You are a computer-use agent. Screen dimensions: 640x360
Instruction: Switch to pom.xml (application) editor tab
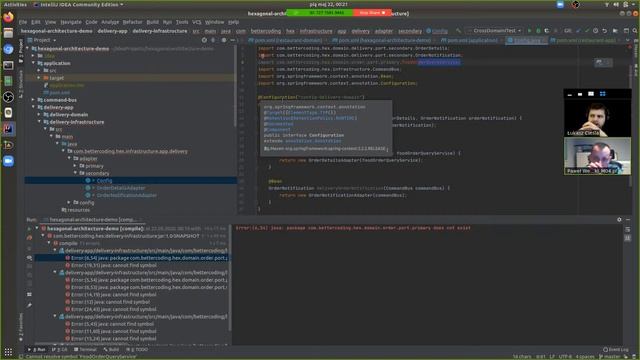coord(471,40)
